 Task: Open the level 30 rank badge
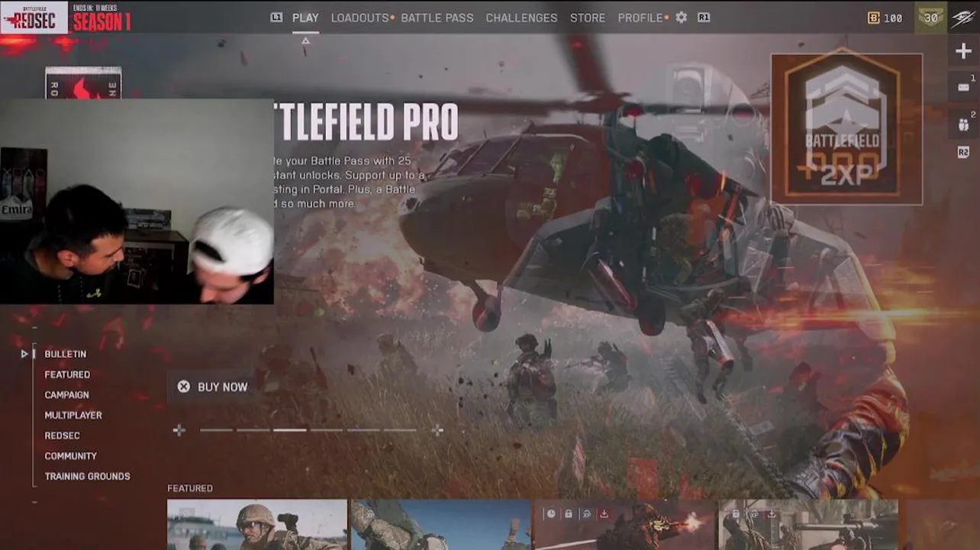[x=930, y=18]
